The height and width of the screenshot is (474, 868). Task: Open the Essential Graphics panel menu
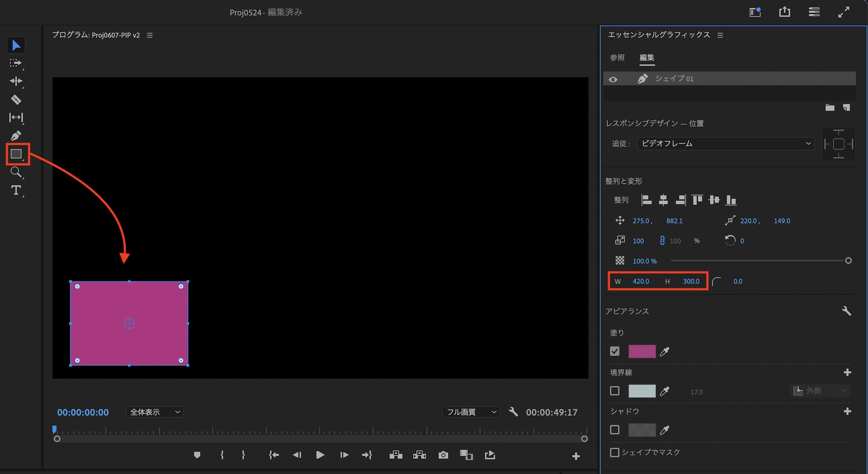click(x=720, y=35)
